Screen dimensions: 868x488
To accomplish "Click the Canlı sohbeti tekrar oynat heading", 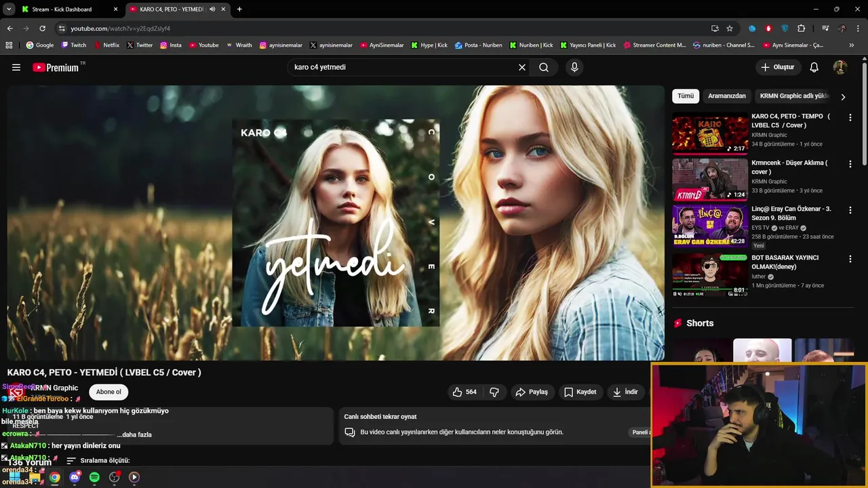I will click(x=380, y=417).
